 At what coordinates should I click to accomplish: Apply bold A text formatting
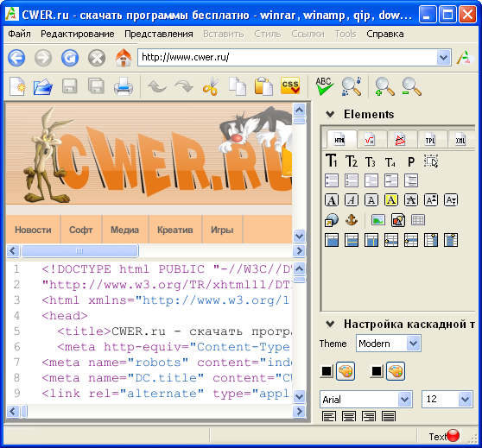(332, 200)
